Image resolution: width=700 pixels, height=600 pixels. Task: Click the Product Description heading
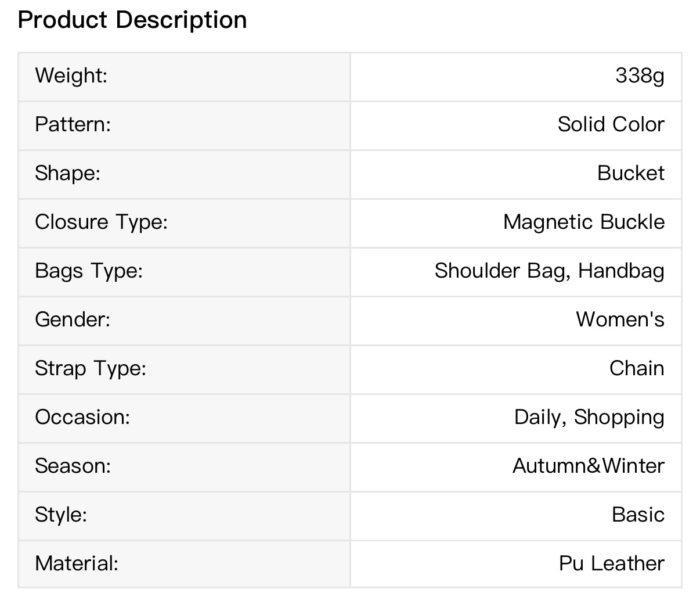132,20
